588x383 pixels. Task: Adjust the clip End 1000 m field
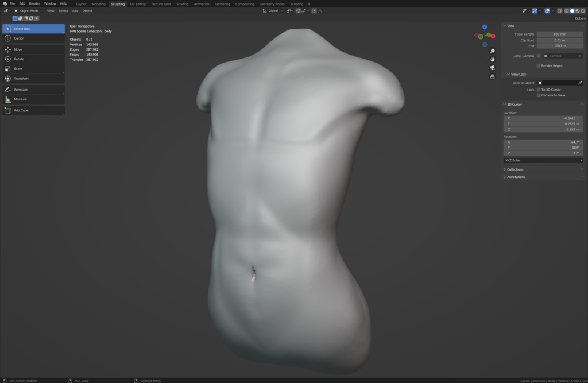point(559,46)
